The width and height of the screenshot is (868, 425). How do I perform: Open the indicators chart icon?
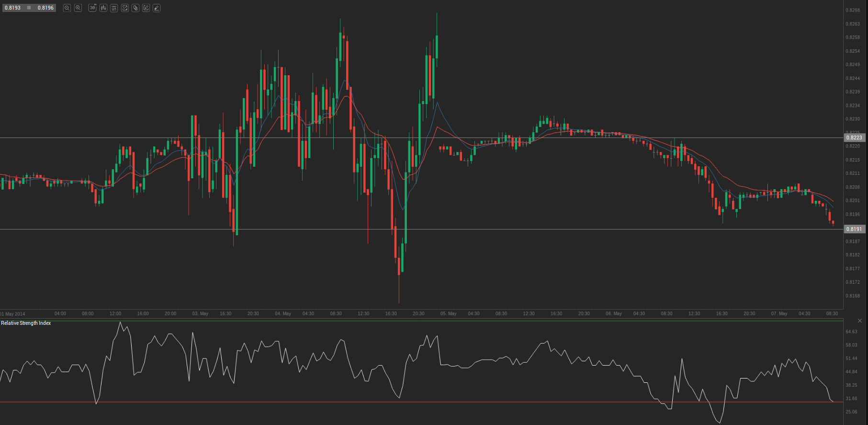[125, 8]
